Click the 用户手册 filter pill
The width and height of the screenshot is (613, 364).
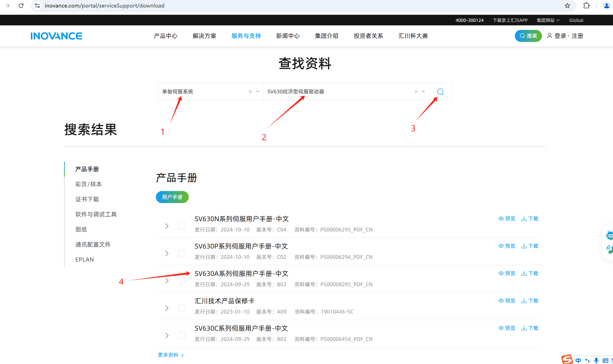coord(172,197)
